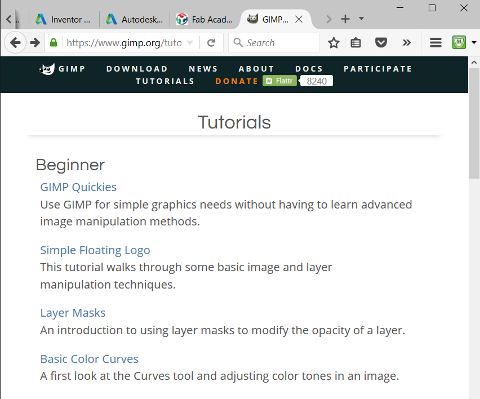
Task: Show more toolbar tools via the double chevron
Action: coord(406,43)
